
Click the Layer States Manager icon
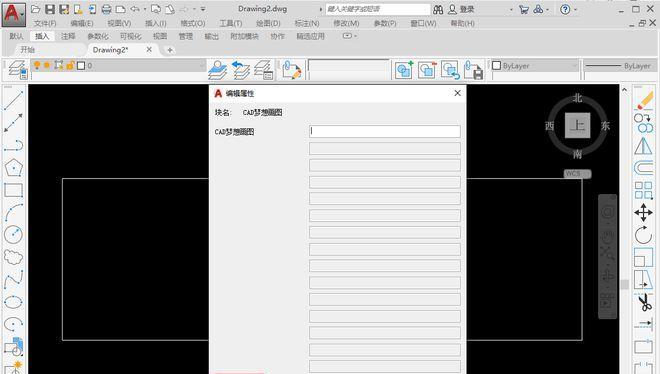coord(263,69)
